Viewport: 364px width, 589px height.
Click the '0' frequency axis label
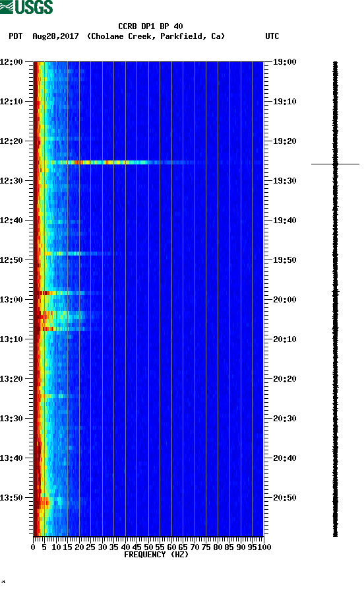click(x=33, y=547)
